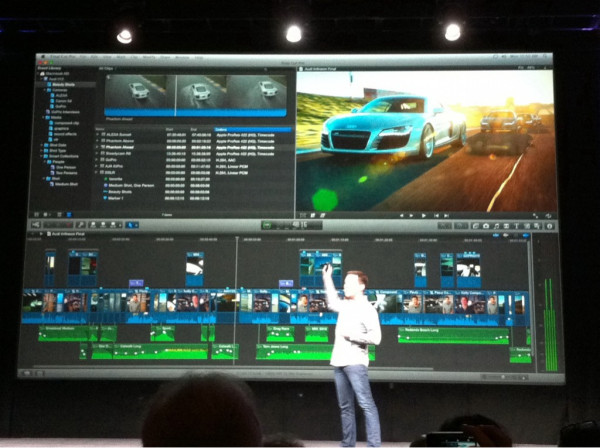The width and height of the screenshot is (600, 448).
Task: Click the full screen playback icon
Action: click(x=535, y=216)
